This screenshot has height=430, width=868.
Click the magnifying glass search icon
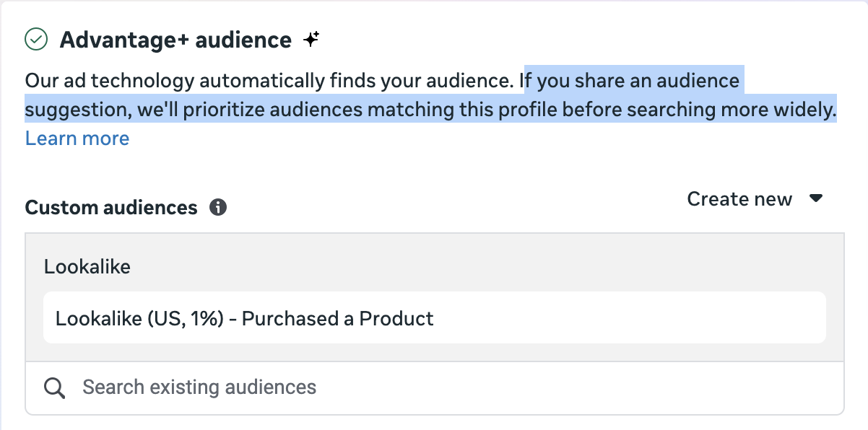(x=55, y=387)
